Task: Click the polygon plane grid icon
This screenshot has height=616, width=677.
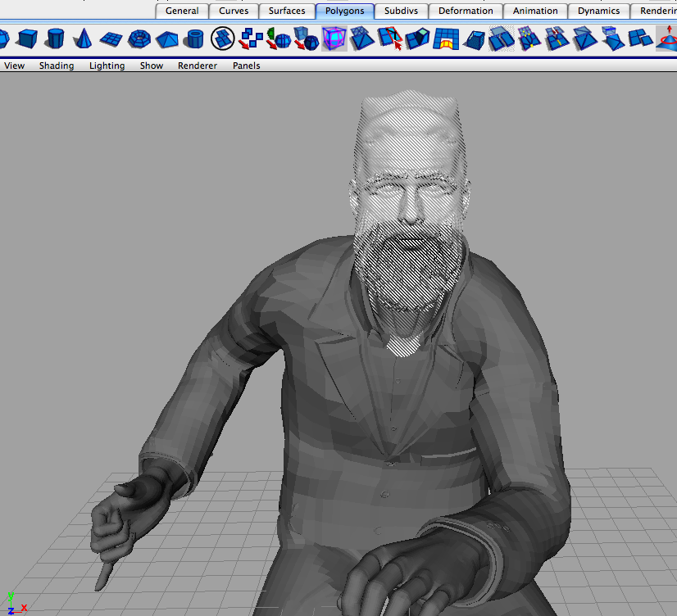Action: (111, 38)
